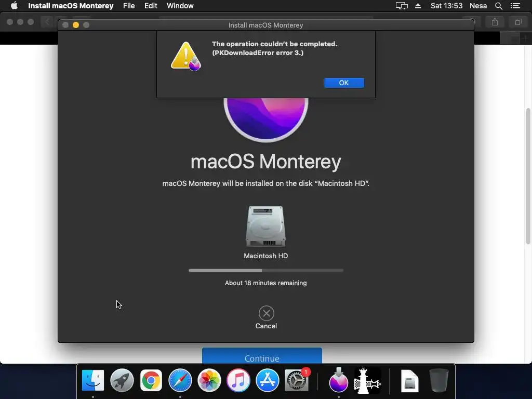The height and width of the screenshot is (399, 532).
Task: Click the warning icon in the error dialog
Action: [x=185, y=56]
